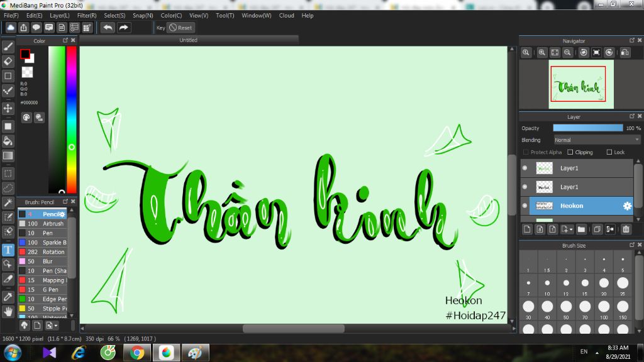This screenshot has height=362, width=644.
Task: Click the Zoom In icon in Navigator
Action: pos(541,53)
